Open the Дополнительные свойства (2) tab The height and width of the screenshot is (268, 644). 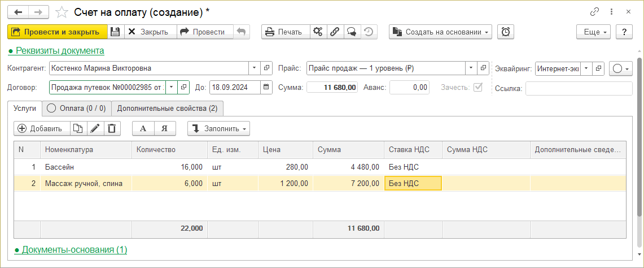(167, 108)
